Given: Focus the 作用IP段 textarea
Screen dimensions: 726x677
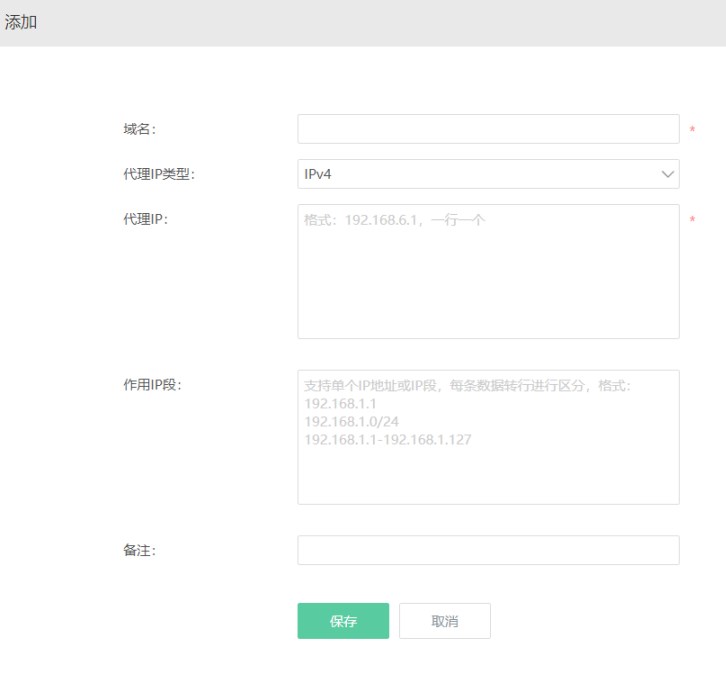Looking at the screenshot, I should pyautogui.click(x=488, y=437).
